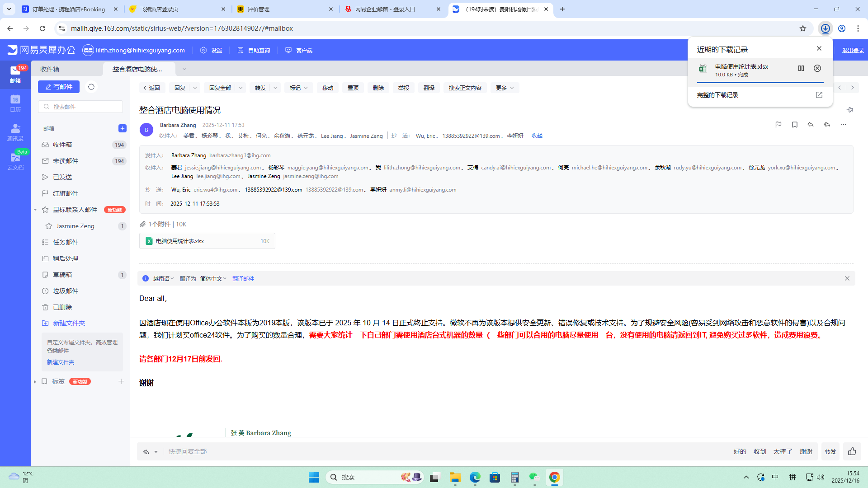868x488 pixels.
Task: Pin the email with pushpin icon
Action: (850, 110)
